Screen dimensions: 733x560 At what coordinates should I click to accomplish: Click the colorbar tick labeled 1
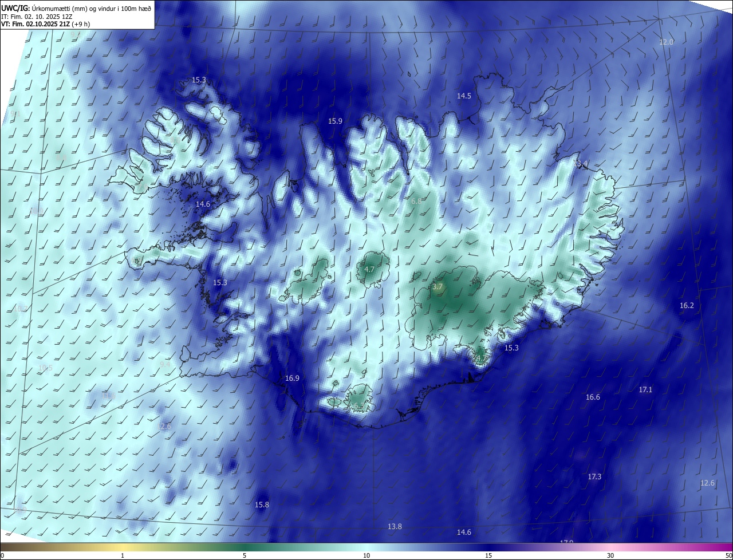pos(123,556)
